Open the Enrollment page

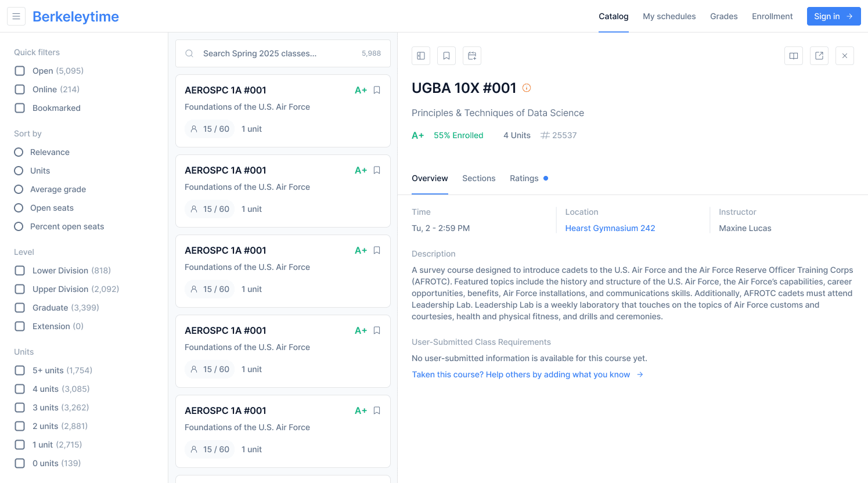pos(772,16)
